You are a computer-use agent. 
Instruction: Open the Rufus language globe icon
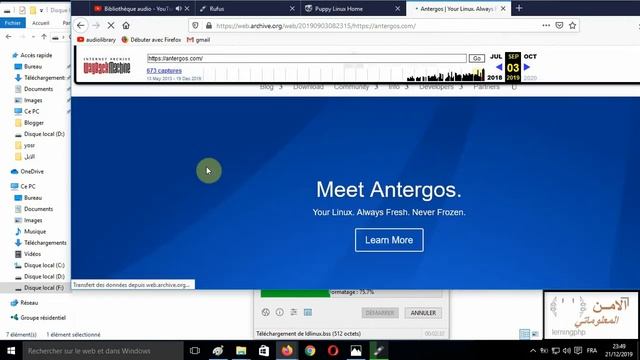tap(266, 312)
